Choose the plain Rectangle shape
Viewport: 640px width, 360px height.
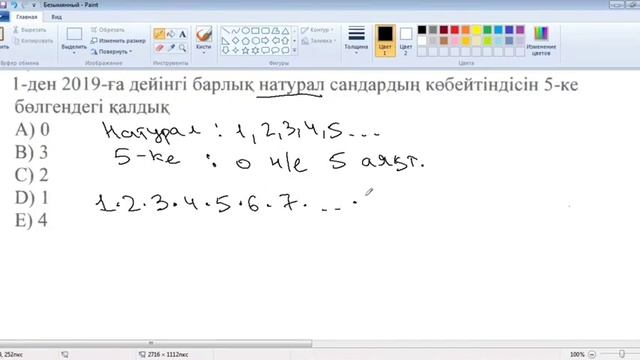click(x=255, y=31)
